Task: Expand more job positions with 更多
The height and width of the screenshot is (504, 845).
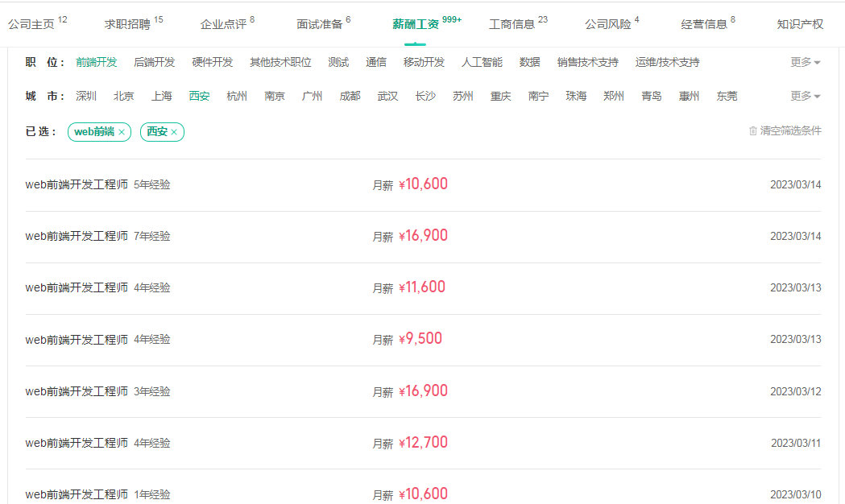Action: (x=805, y=63)
